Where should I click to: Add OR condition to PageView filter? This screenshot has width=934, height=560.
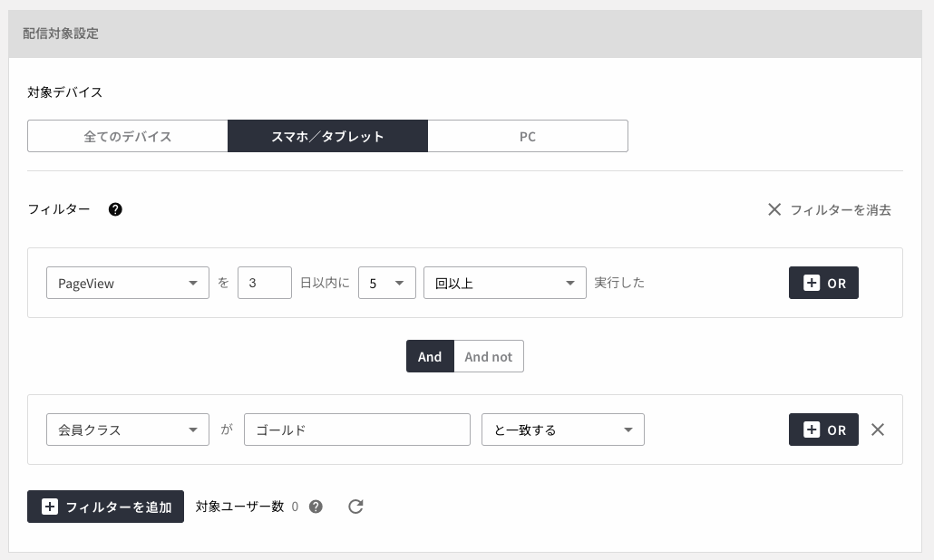(823, 283)
